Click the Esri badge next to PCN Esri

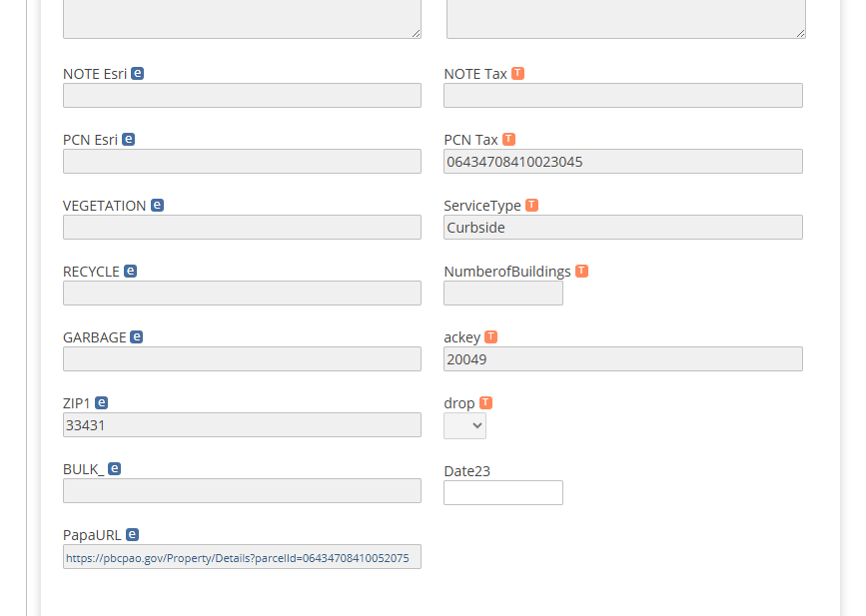coord(129,140)
